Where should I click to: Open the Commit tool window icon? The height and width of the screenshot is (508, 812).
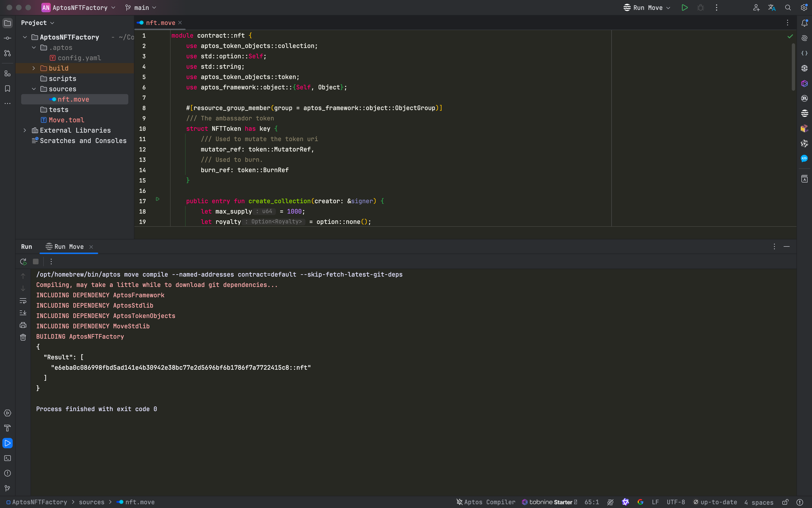tap(7, 38)
